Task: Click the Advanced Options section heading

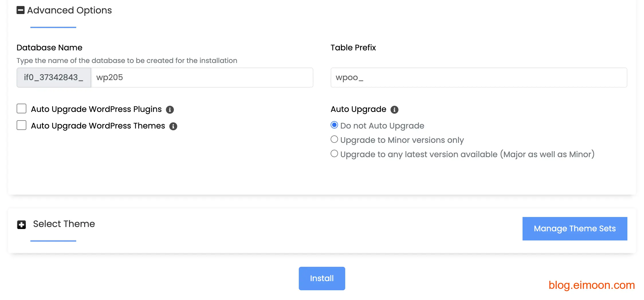Action: 69,10
